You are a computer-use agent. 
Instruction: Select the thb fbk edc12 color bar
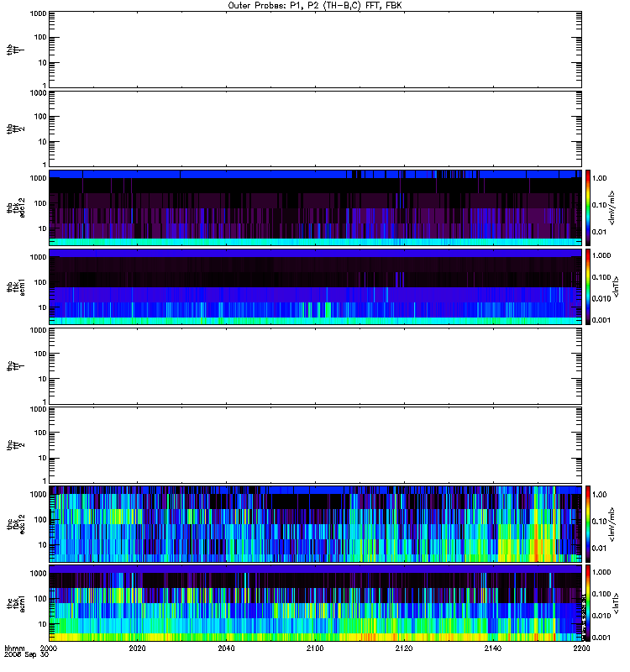coord(588,207)
